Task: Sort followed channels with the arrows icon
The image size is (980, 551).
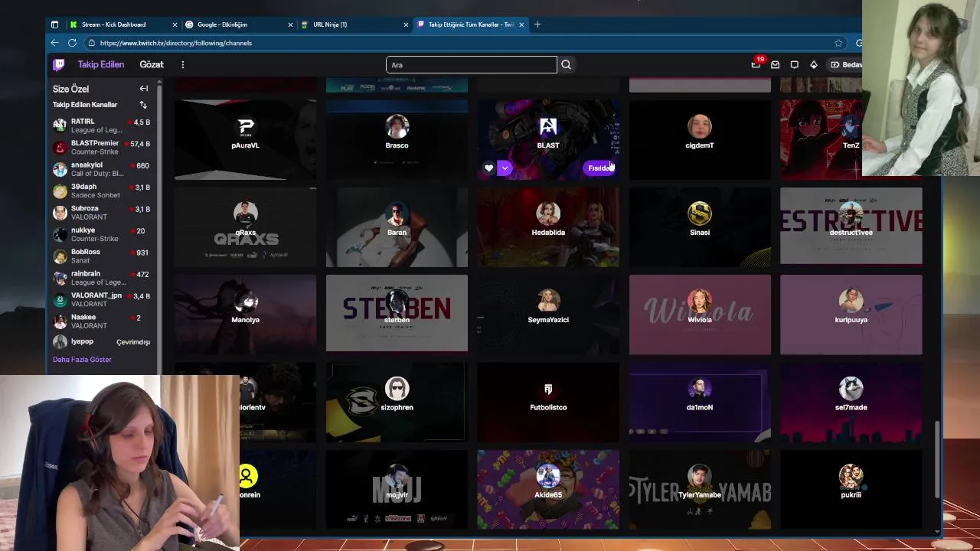Action: point(143,105)
